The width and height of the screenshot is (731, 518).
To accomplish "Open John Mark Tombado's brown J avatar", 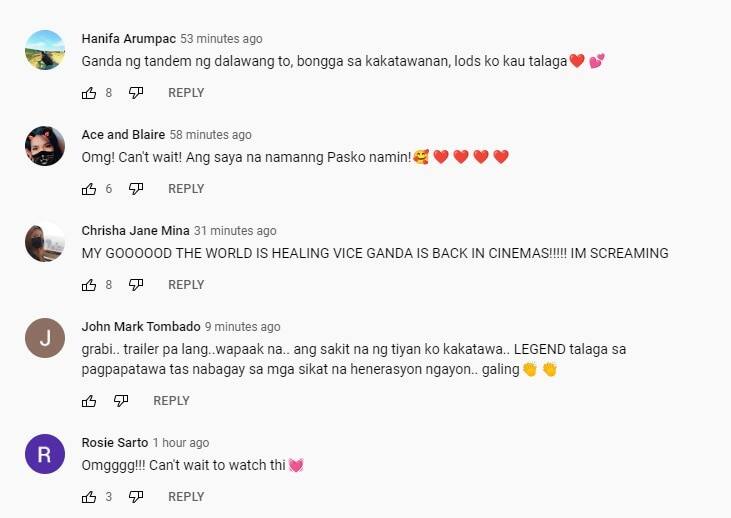I will tap(45, 338).
